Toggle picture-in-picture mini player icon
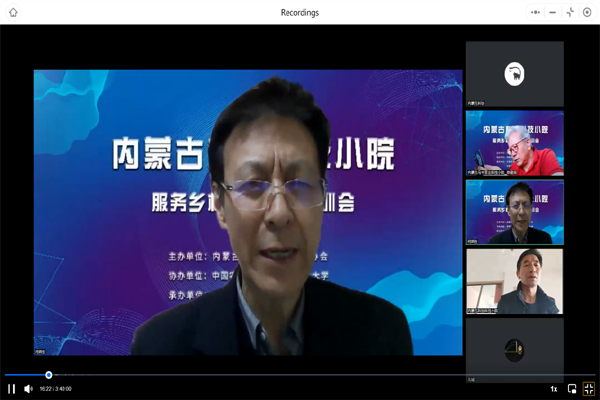 [x=572, y=388]
